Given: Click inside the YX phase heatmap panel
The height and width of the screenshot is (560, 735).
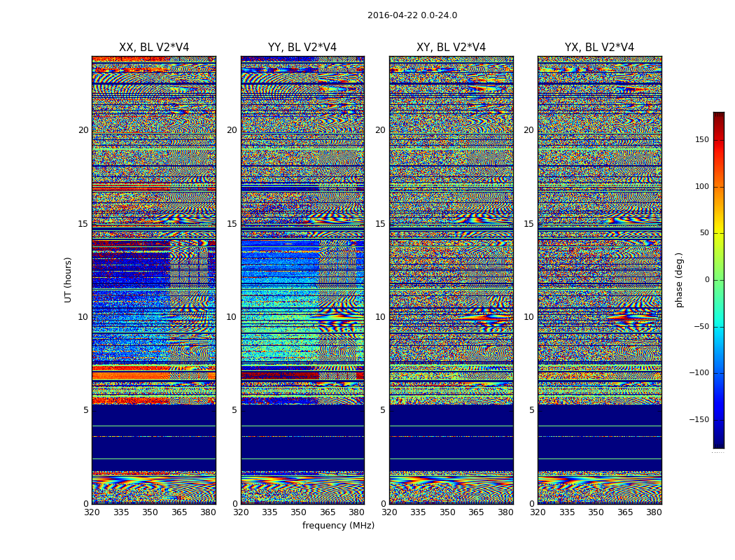Looking at the screenshot, I should (x=599, y=280).
